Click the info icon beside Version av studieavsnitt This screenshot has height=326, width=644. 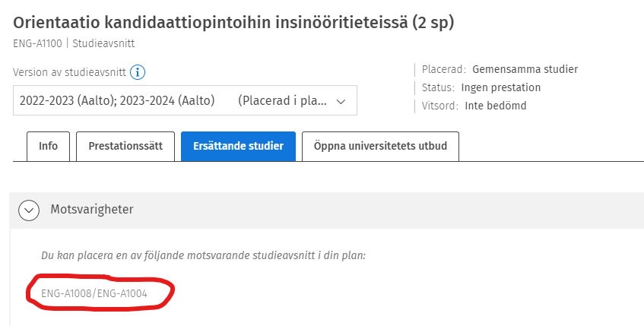(138, 72)
